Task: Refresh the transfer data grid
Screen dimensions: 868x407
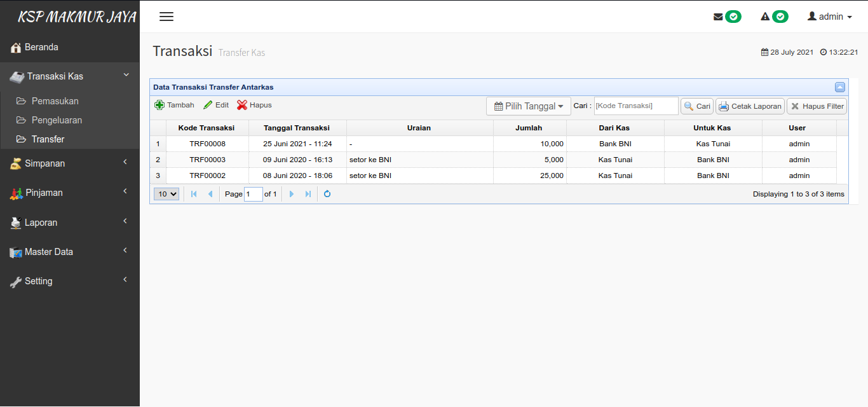Action: 327,194
